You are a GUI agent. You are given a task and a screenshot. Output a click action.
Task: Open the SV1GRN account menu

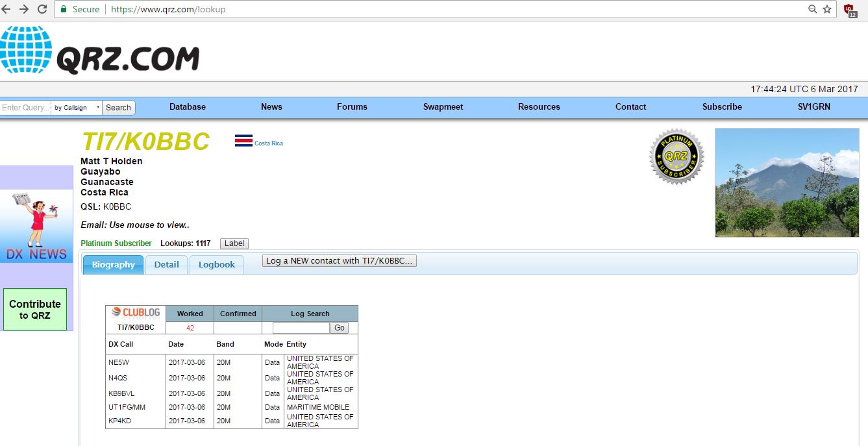(814, 107)
